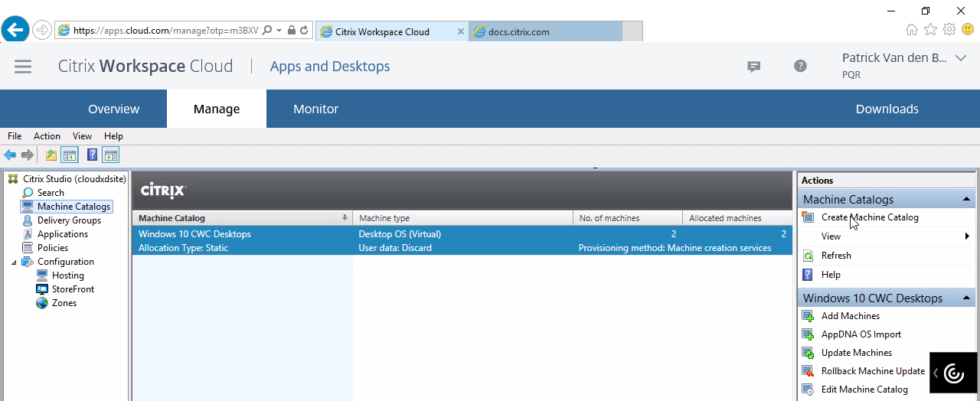Click the Rollback Machine Update action
The image size is (980, 401).
coord(873,371)
